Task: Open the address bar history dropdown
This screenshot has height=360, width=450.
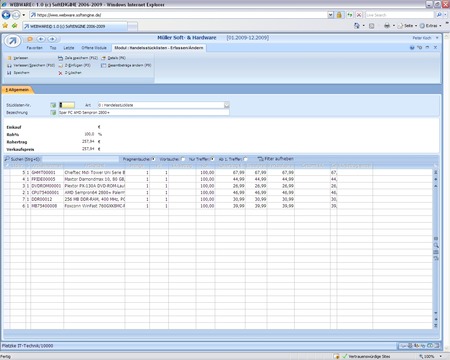Action: 330,15
